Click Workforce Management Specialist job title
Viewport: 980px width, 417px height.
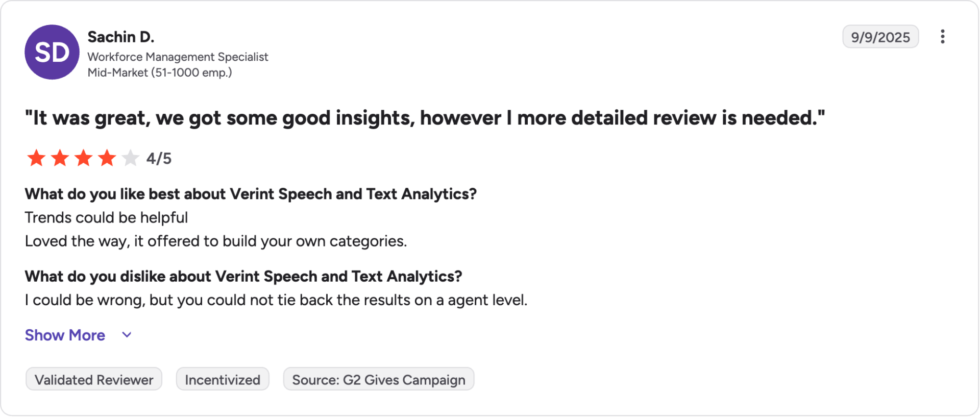coord(178,57)
